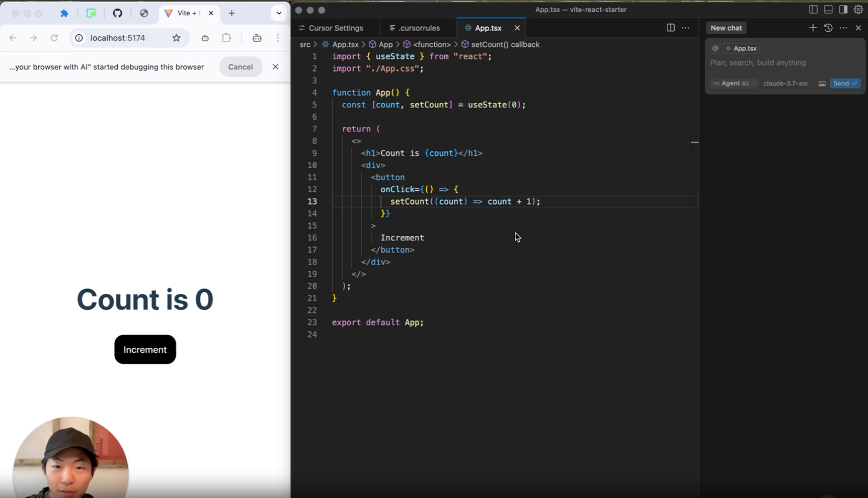Open the editor's More Actions menu
868x498 pixels.
click(685, 28)
